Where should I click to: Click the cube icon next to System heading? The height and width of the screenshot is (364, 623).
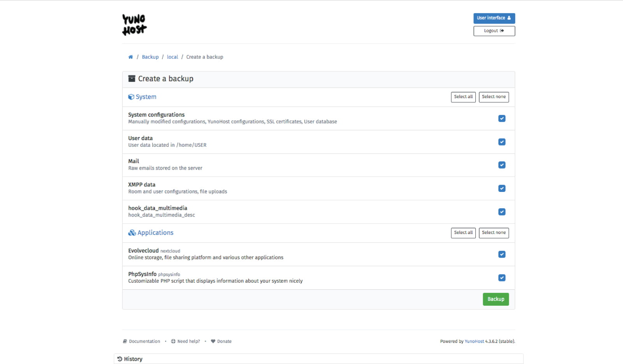click(x=131, y=97)
